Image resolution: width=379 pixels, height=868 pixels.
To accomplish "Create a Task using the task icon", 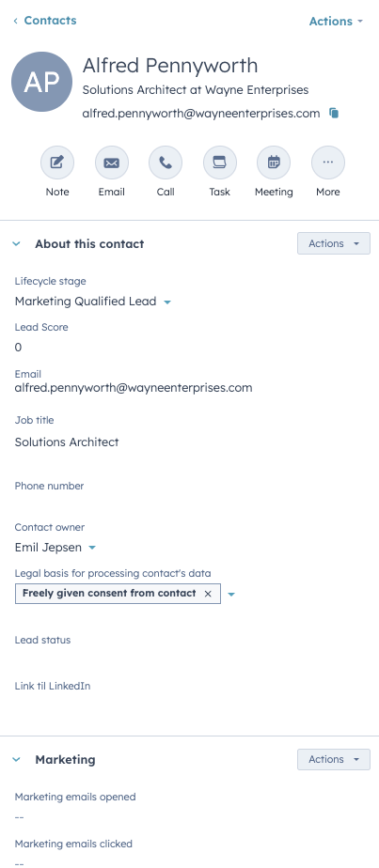I will 219,163.
